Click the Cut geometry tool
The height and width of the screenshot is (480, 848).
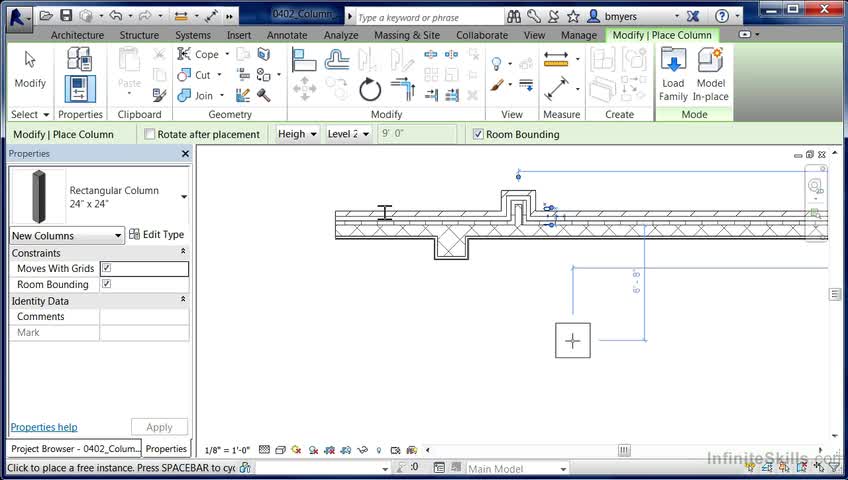195,75
